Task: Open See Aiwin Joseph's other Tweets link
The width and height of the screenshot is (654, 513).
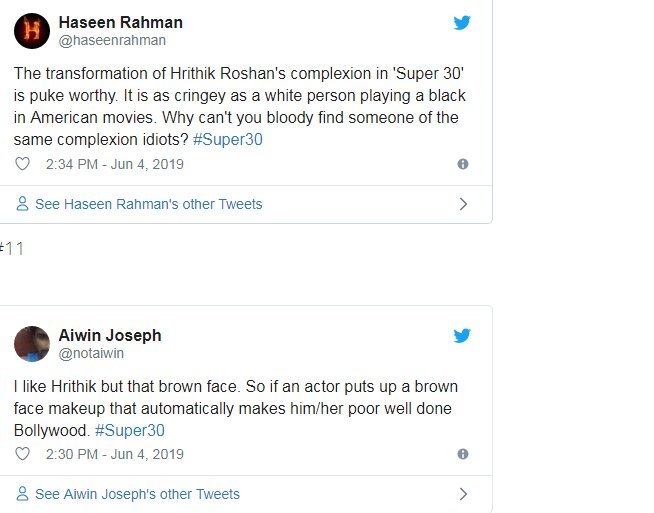Action: point(137,494)
